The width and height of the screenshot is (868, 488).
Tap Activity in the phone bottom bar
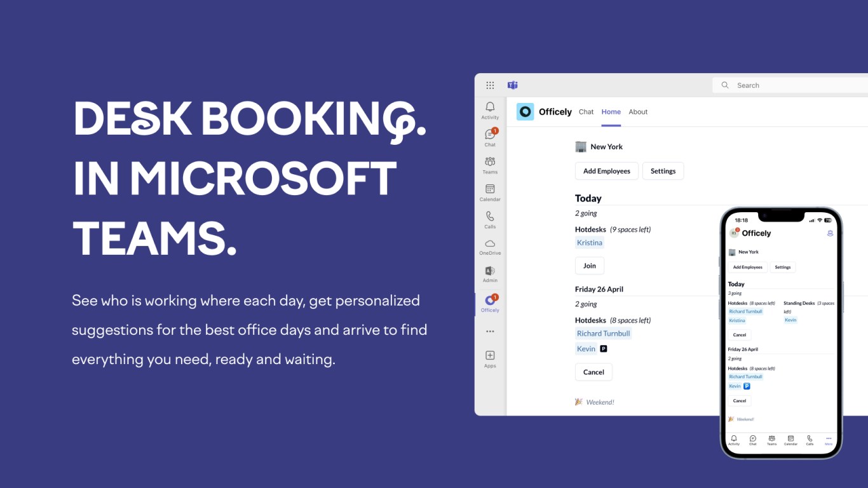point(734,440)
